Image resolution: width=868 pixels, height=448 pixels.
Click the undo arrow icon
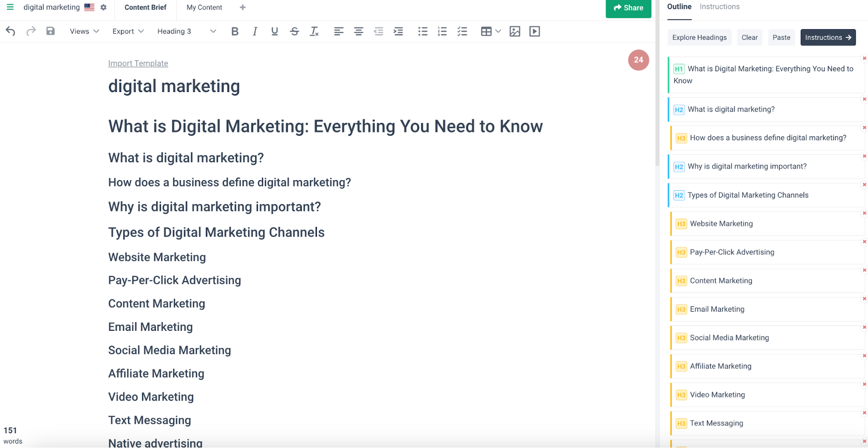coord(10,31)
